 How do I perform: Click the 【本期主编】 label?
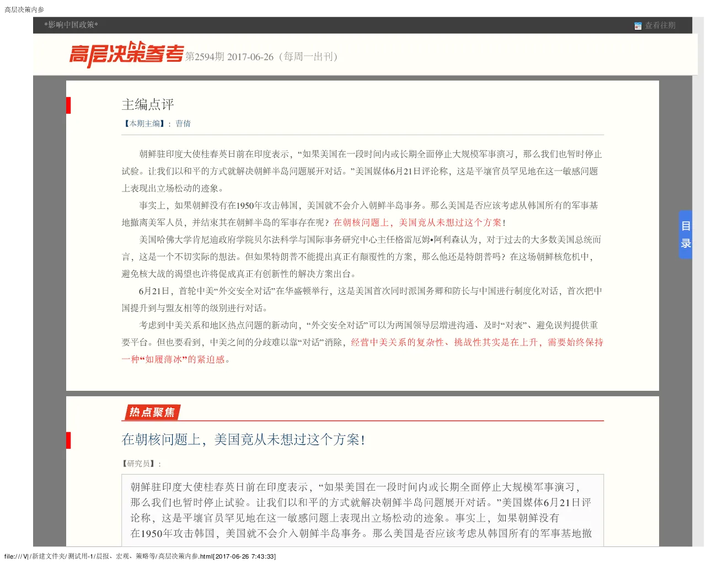point(143,124)
